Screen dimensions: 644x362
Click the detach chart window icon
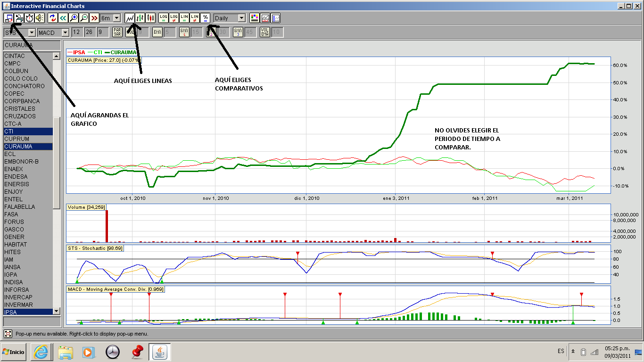click(x=8, y=18)
